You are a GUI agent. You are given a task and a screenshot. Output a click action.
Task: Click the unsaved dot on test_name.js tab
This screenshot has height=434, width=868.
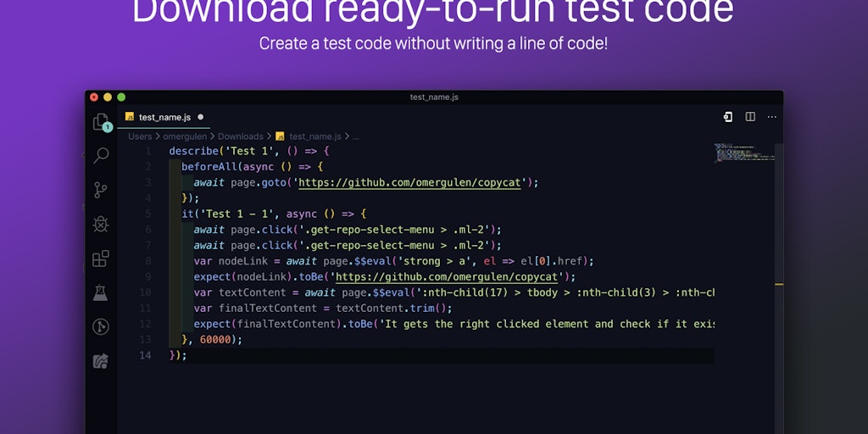[x=200, y=117]
